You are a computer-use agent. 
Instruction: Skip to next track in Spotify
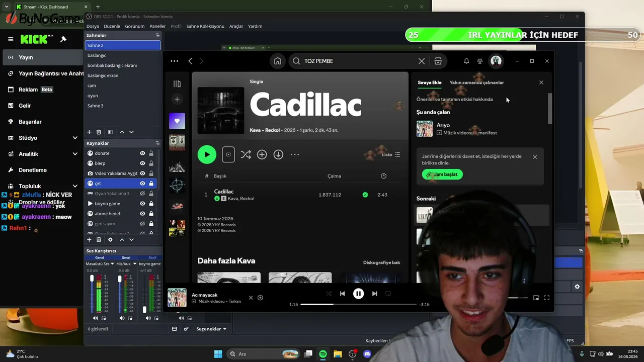click(x=374, y=294)
